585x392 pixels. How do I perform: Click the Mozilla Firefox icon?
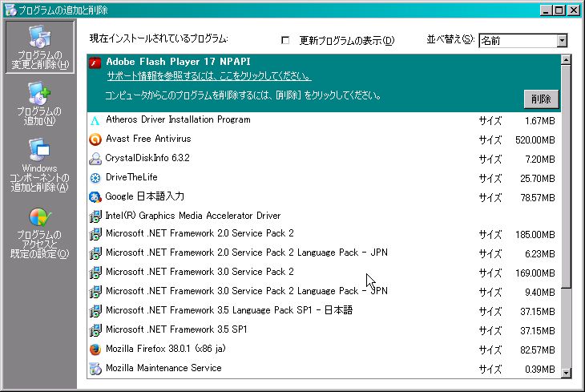click(95, 350)
